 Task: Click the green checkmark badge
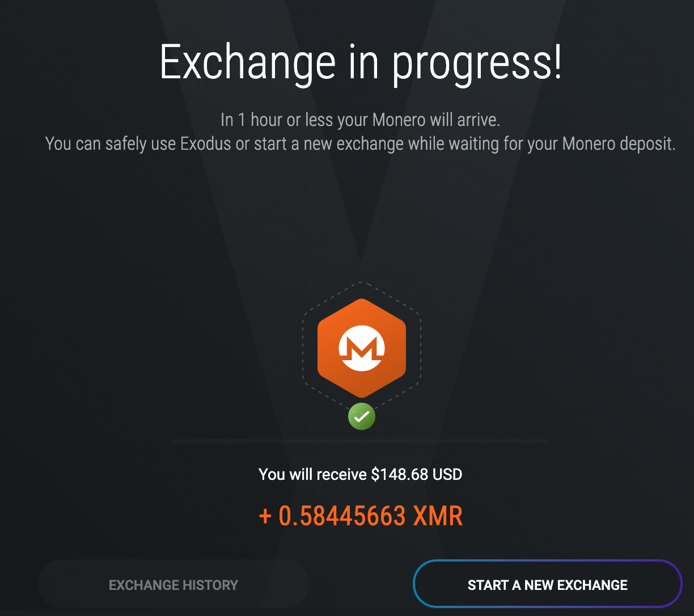click(362, 416)
